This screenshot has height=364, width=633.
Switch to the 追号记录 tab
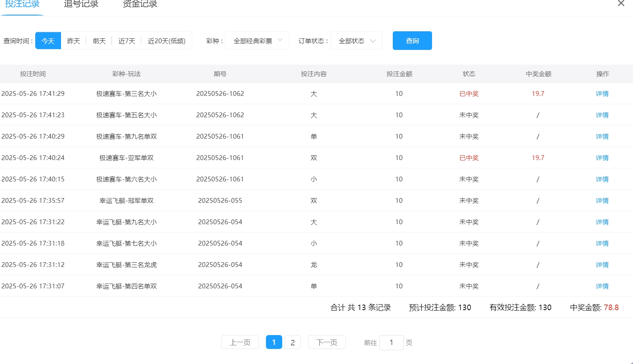click(x=81, y=5)
